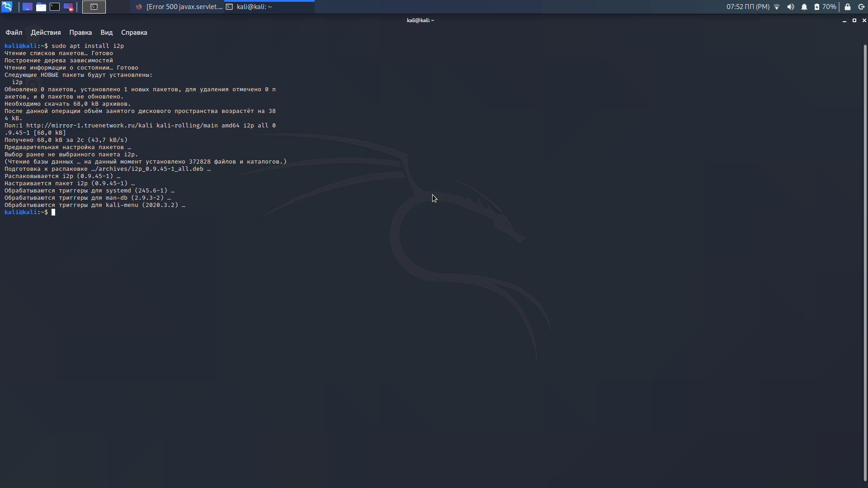Expand the Вид menu
This screenshot has width=868, height=488.
107,33
